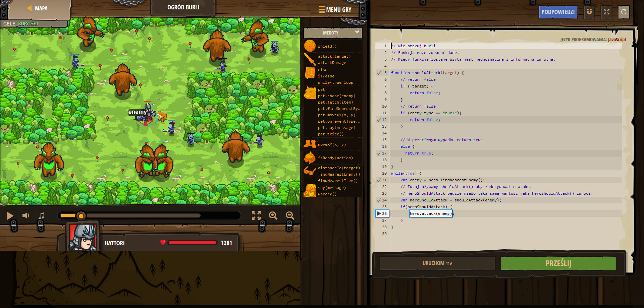Click the programmaticon book icon
Viewport: 644px width, 308px height.
(310, 73)
